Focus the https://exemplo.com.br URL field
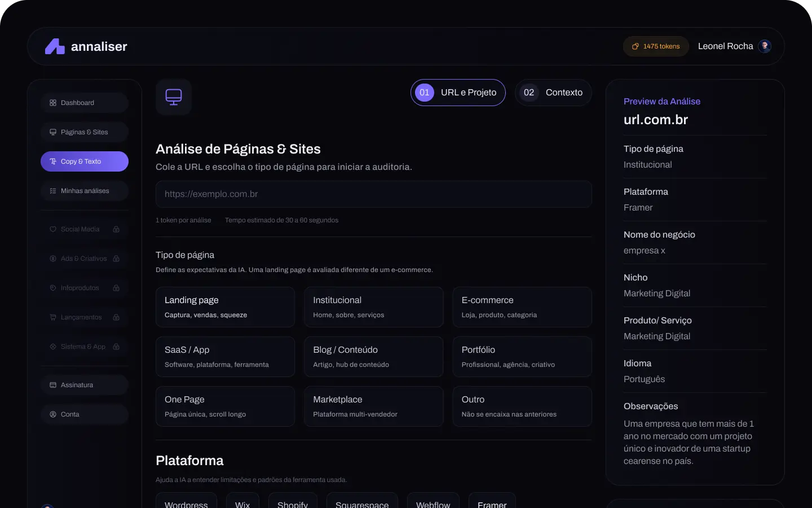The height and width of the screenshot is (508, 812). [x=374, y=194]
